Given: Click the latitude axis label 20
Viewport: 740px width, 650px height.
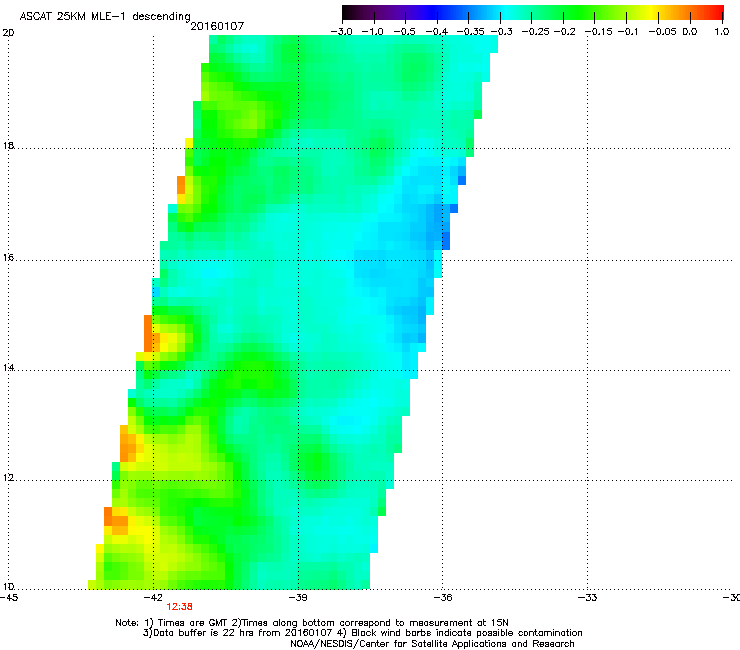Looking at the screenshot, I should (8, 33).
